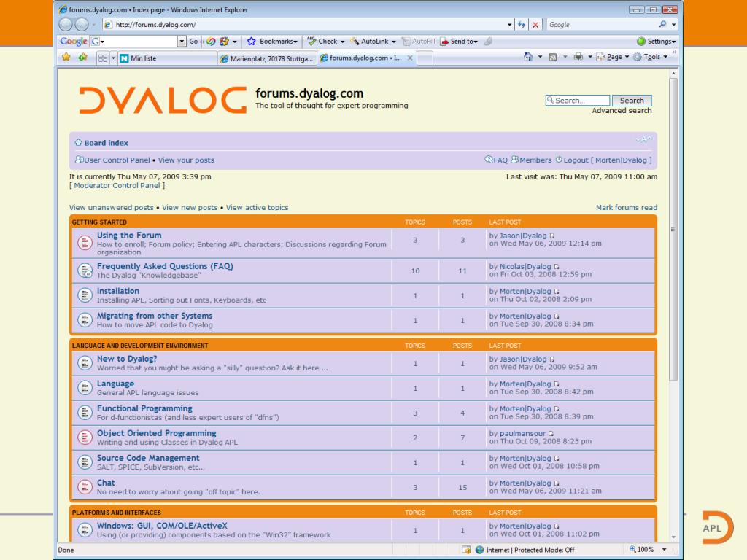Open the search provider dropdown arrow

673,25
